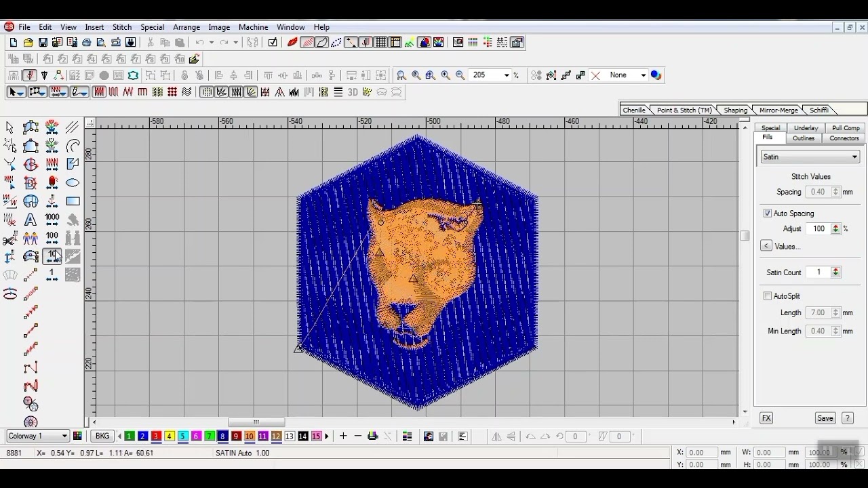Click the Travel by 1000 stitches icon
Screen dimensions: 868x488
point(52,220)
